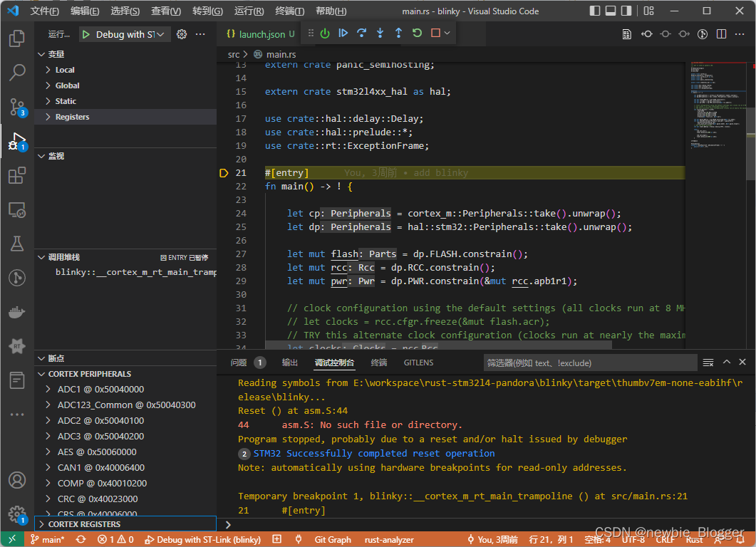This screenshot has width=756, height=547.
Task: Open Run view More Actions ellipsis
Action: tap(200, 34)
